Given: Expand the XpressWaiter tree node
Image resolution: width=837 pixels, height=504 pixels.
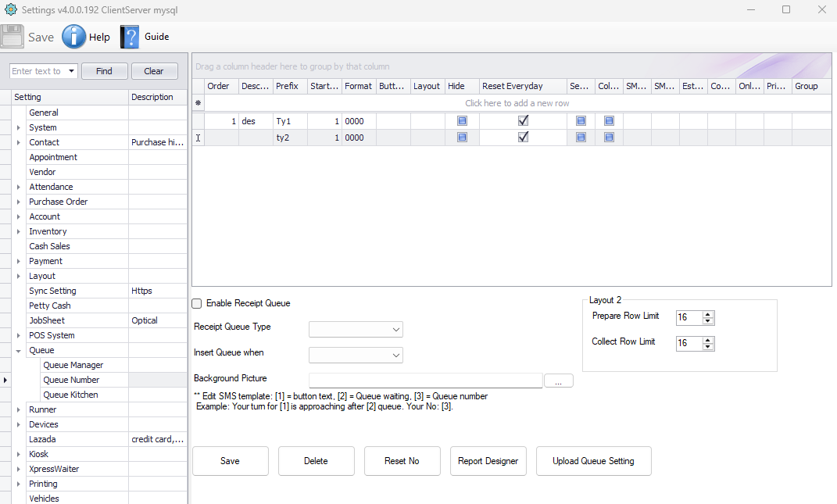Looking at the screenshot, I should 19,470.
